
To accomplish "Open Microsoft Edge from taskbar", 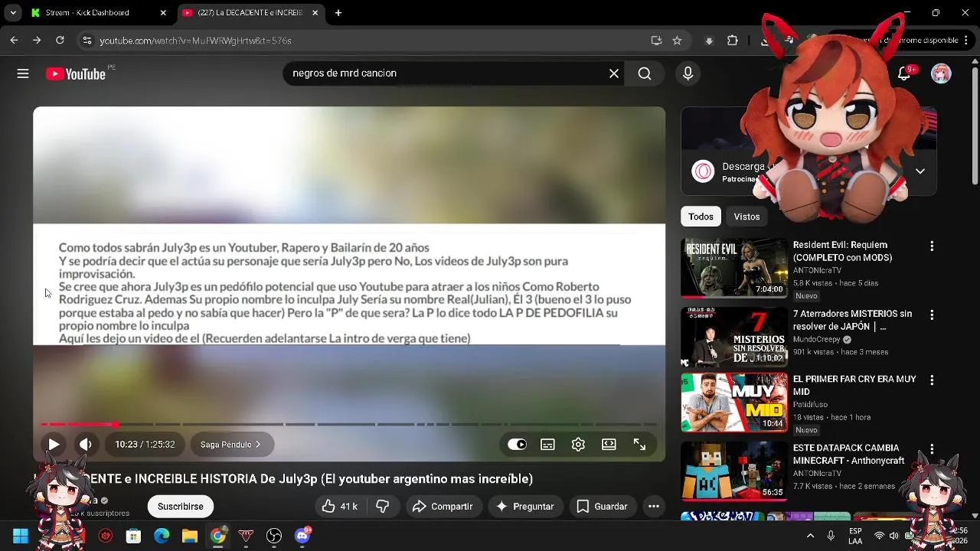I will [162, 536].
